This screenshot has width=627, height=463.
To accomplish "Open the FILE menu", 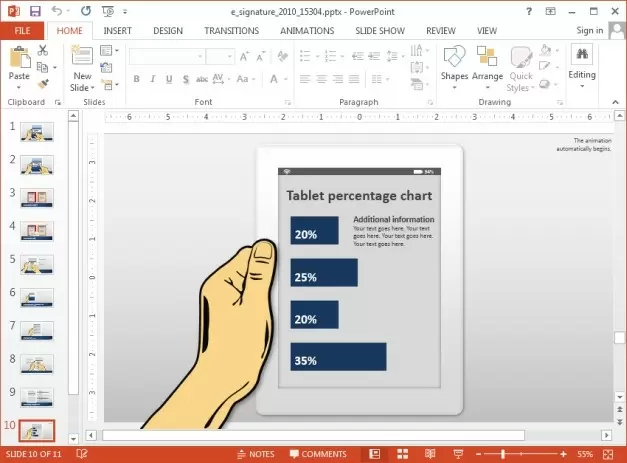I will pyautogui.click(x=22, y=31).
